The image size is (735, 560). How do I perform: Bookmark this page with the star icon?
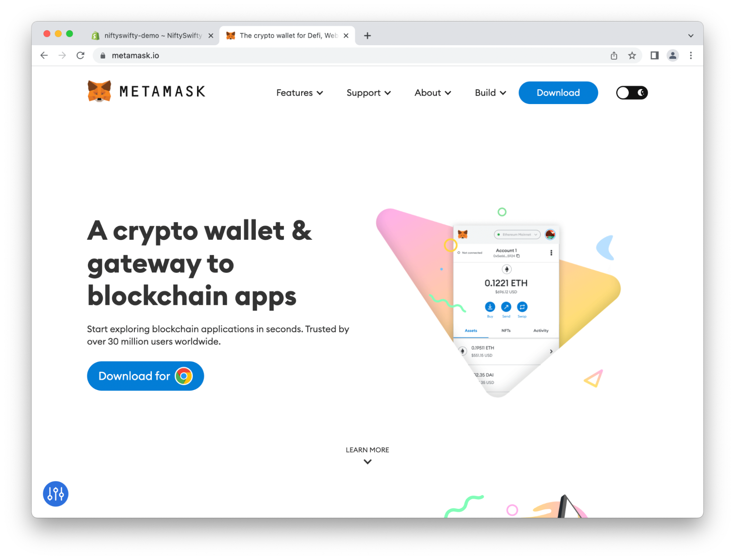[x=632, y=56]
